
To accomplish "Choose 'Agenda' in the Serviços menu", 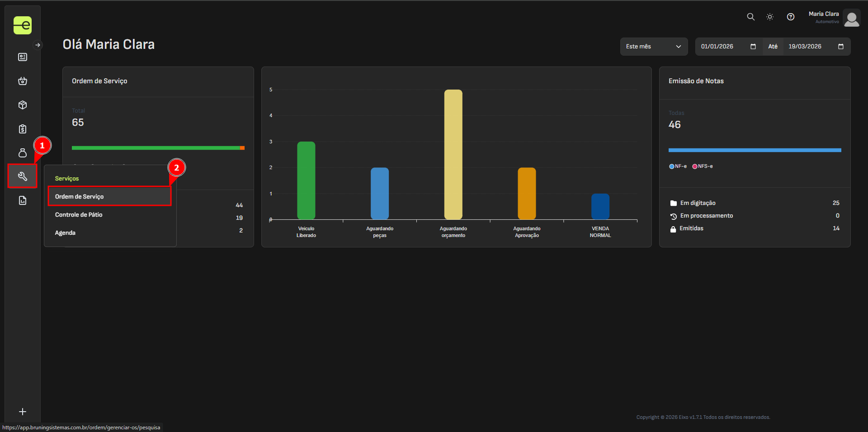I will click(65, 233).
